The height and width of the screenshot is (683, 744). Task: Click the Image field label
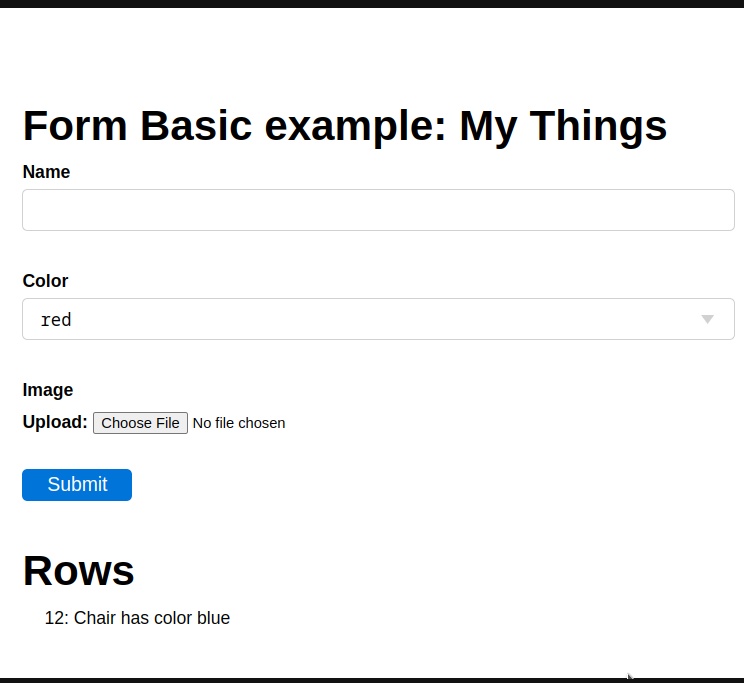(x=48, y=390)
